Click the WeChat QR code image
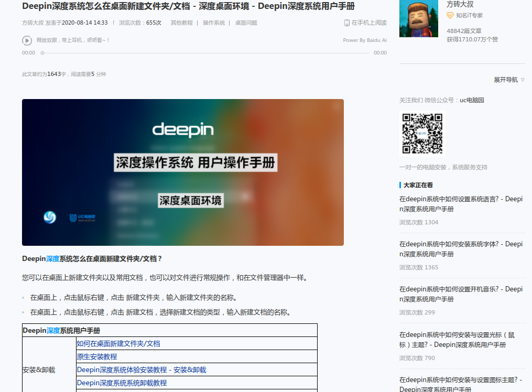Image resolution: width=532 pixels, height=392 pixels. [422, 133]
